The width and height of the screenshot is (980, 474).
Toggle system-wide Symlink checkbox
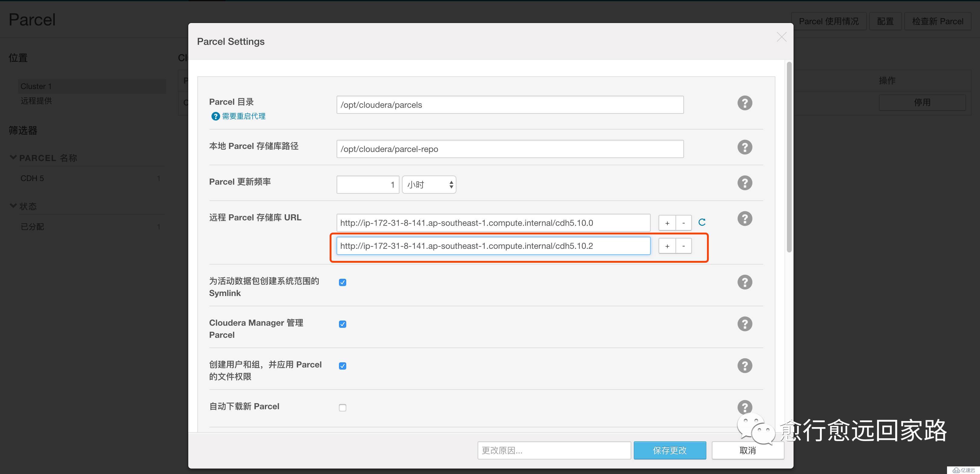[x=342, y=282]
